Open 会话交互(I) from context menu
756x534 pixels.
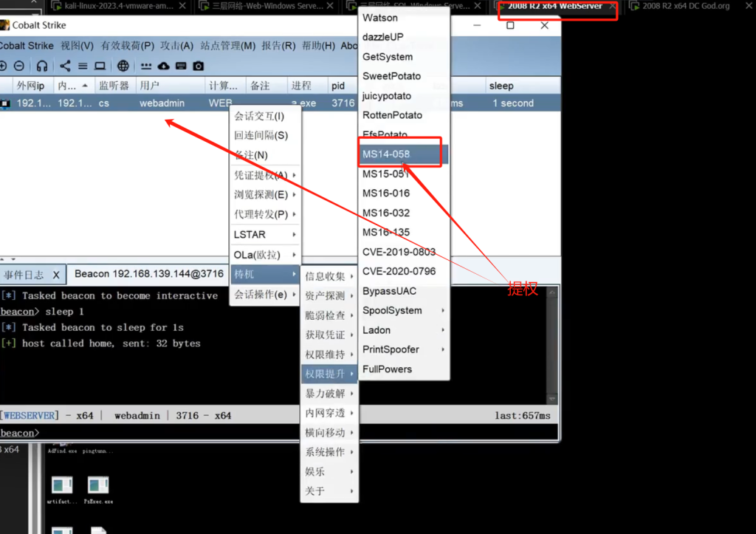click(265, 116)
